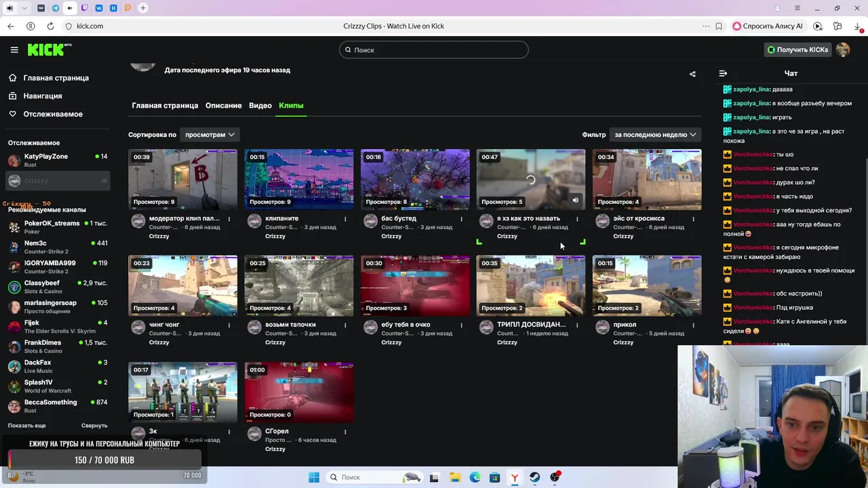Switch to the 'Видео' tab
Viewport: 868px width, 488px height.
[x=260, y=105]
